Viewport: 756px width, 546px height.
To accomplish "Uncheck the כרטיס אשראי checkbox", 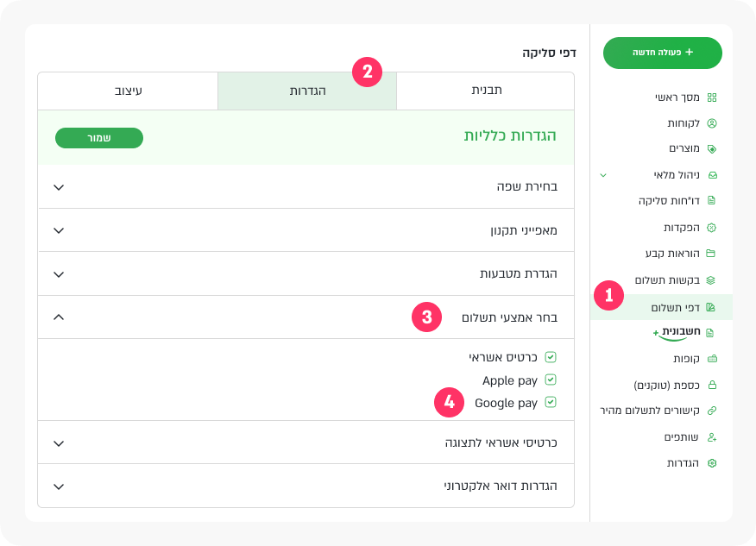I will point(550,357).
